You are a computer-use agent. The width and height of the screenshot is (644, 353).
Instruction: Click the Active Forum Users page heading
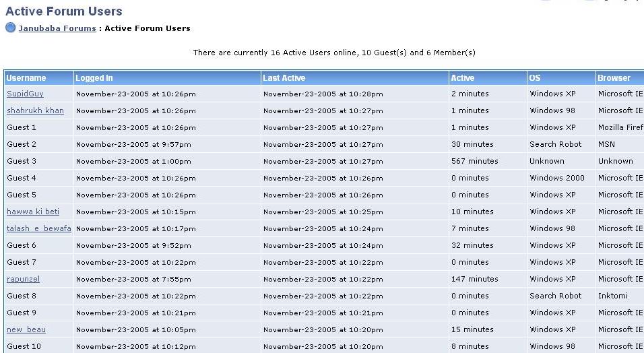click(x=64, y=11)
